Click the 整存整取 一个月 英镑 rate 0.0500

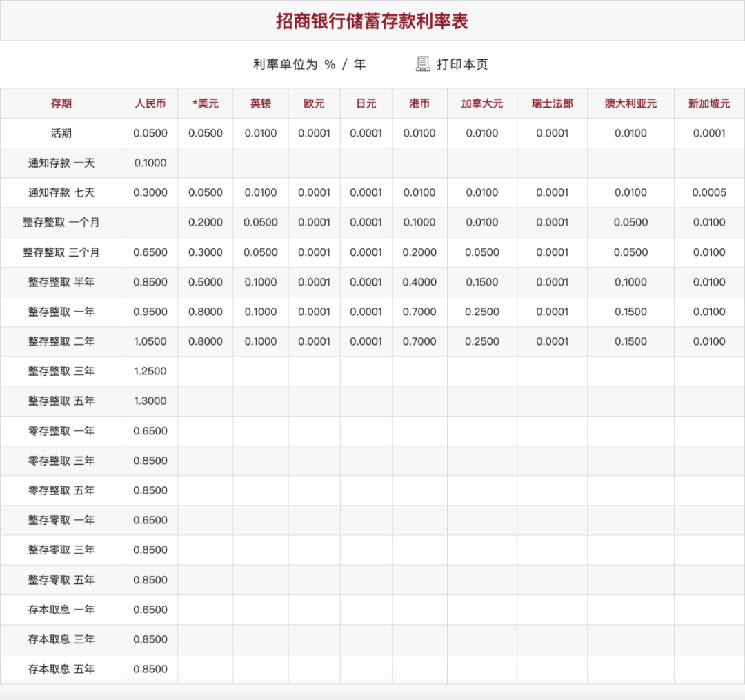[x=260, y=222]
